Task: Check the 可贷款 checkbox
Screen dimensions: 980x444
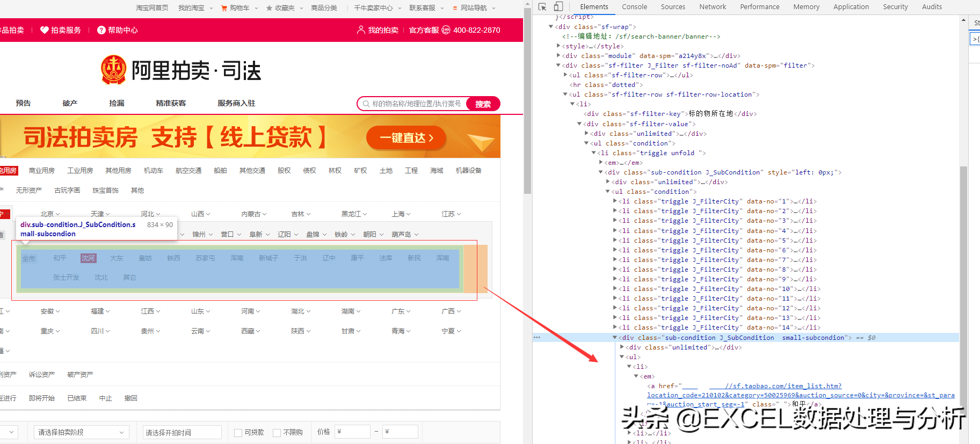Action: (x=238, y=433)
